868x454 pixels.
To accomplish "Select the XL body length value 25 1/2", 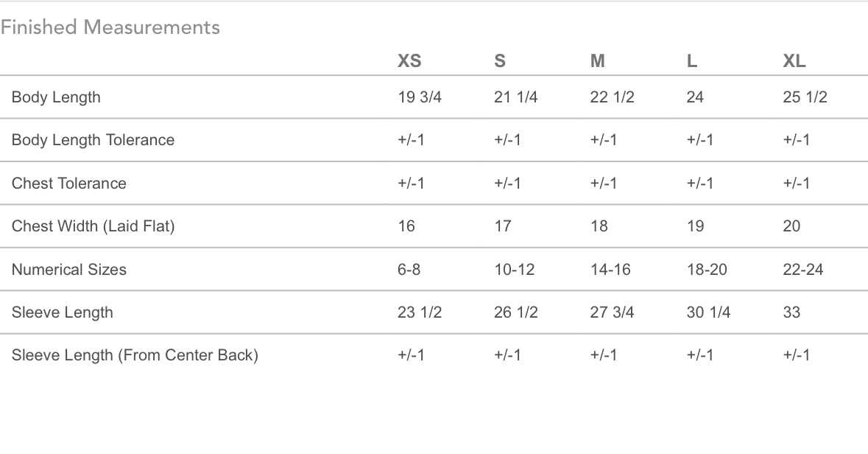I will tap(805, 97).
